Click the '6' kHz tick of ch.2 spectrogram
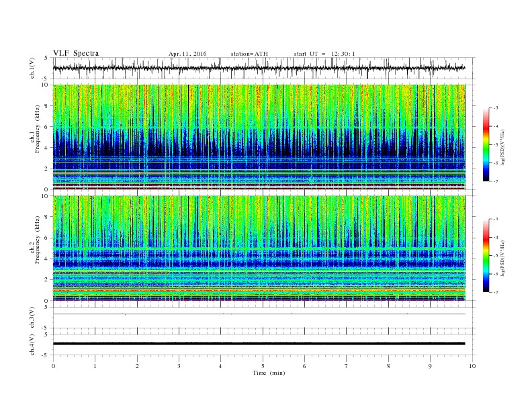Image resolution: width=532 pixels, height=411 pixels. tap(46, 238)
